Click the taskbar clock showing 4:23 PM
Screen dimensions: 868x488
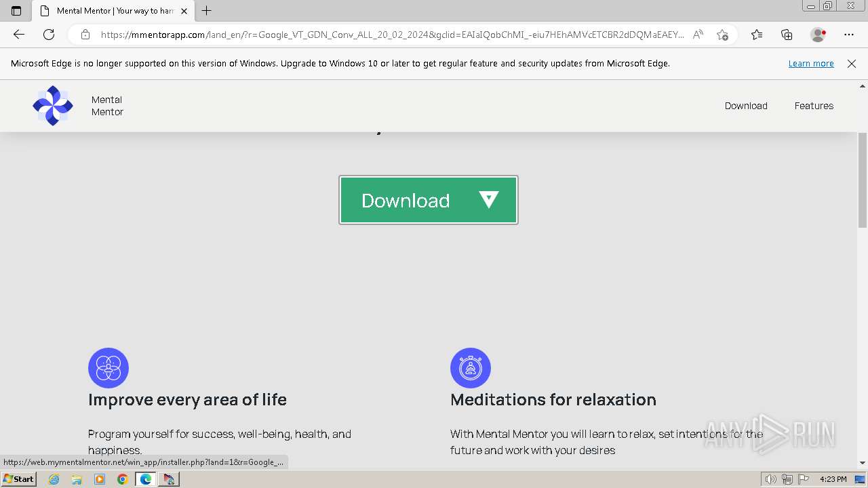(833, 479)
